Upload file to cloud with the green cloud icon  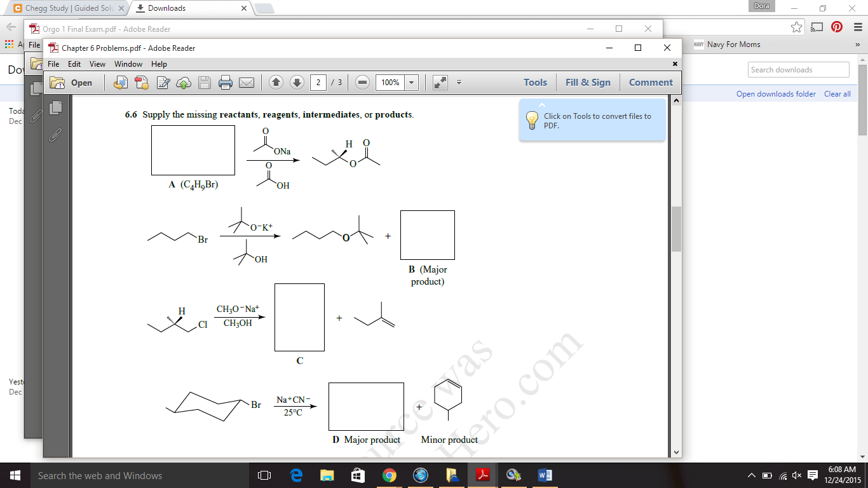pyautogui.click(x=183, y=82)
